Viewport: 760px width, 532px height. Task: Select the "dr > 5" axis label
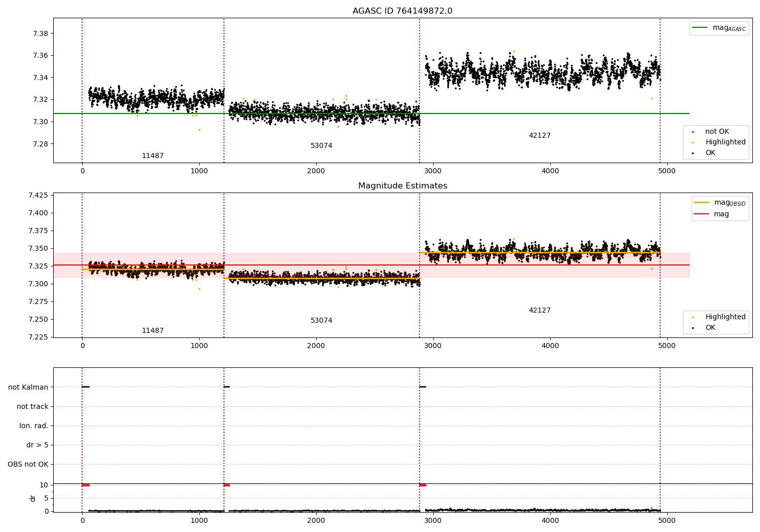coord(37,445)
